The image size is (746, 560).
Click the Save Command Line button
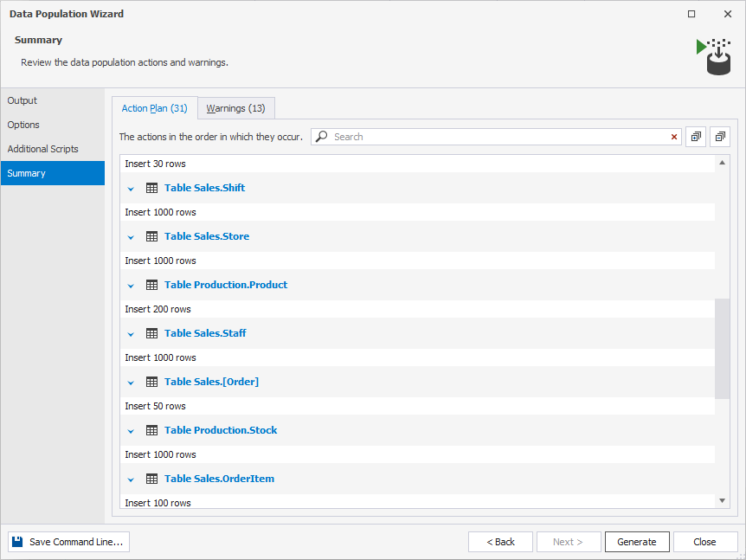(x=68, y=542)
